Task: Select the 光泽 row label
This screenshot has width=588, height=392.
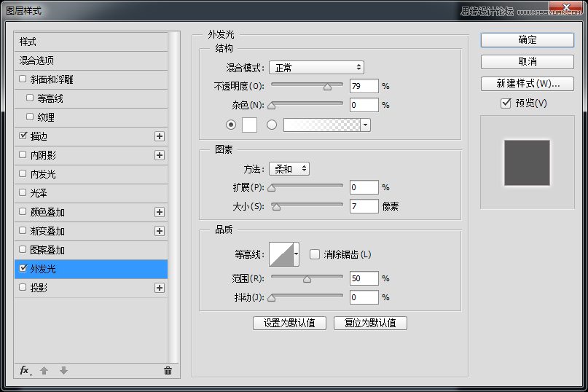Action: [x=39, y=193]
